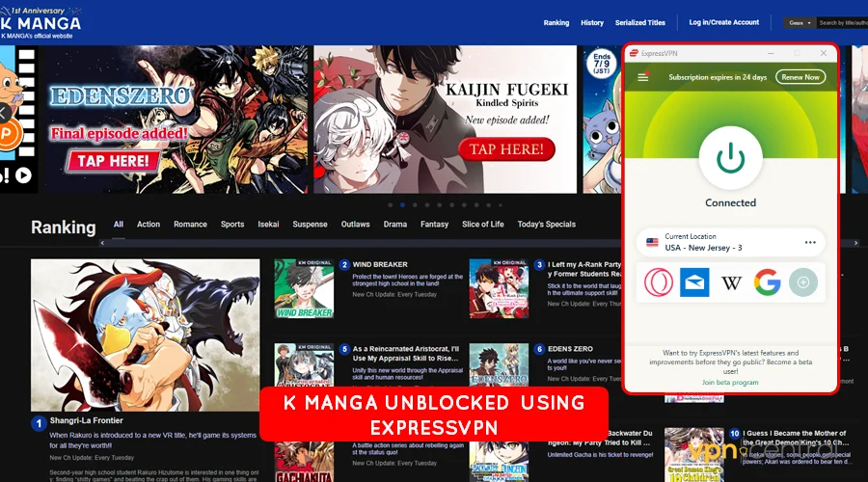Click Log in/Create Account link
The width and height of the screenshot is (868, 482).
click(x=723, y=22)
